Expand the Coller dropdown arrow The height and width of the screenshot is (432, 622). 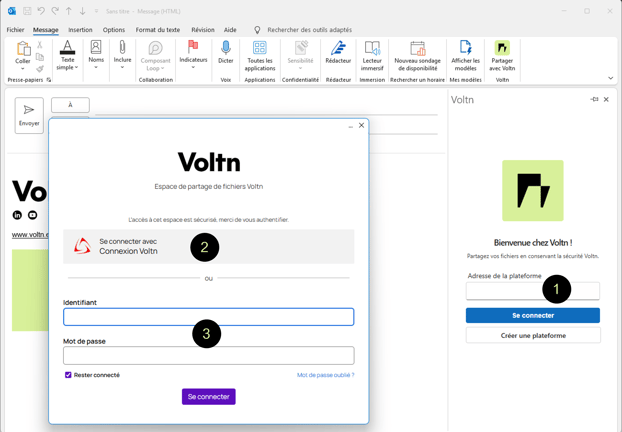23,69
